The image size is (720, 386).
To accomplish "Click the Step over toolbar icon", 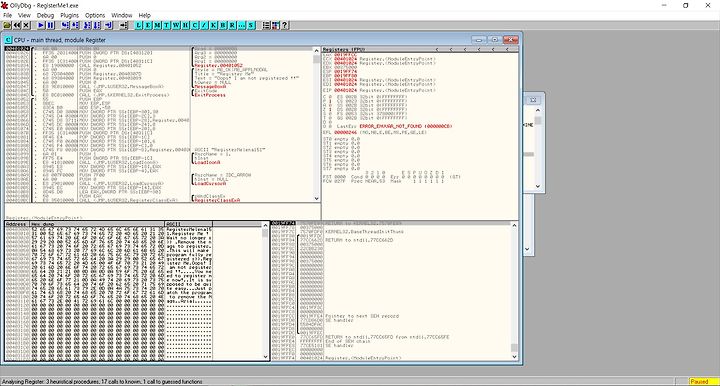I will pos(75,25).
